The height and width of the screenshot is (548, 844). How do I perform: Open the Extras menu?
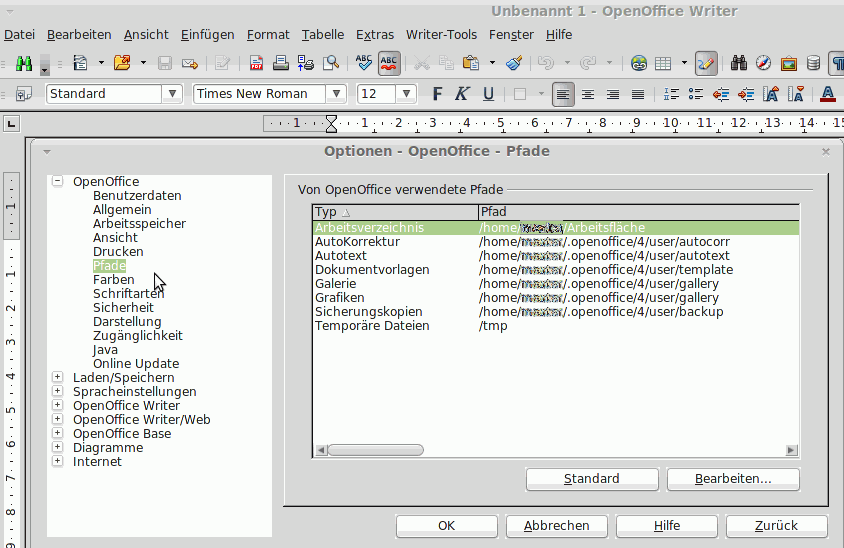[374, 34]
